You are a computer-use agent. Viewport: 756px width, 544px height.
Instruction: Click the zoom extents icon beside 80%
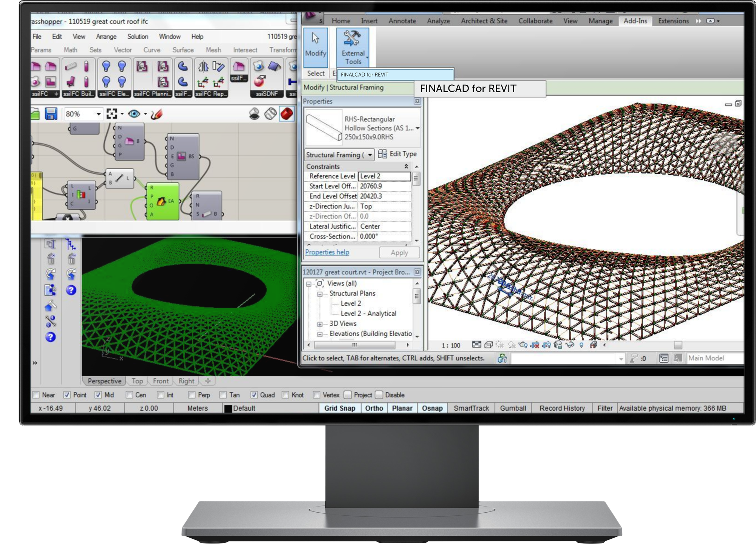point(112,114)
